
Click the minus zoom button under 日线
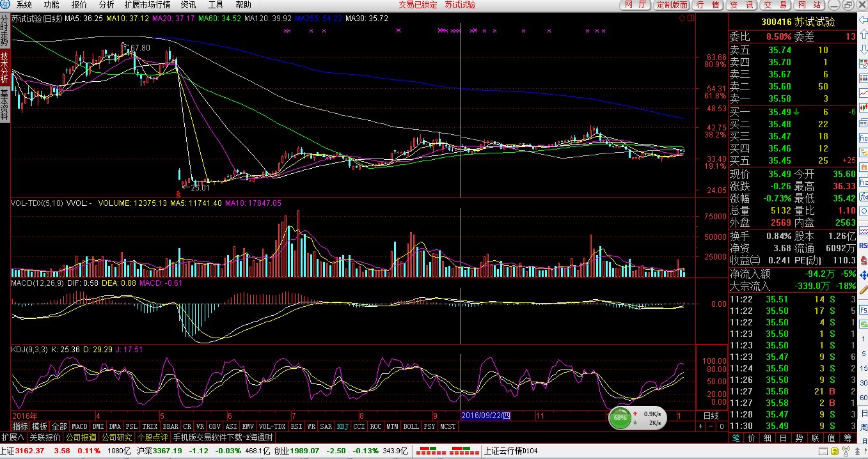coord(711,426)
